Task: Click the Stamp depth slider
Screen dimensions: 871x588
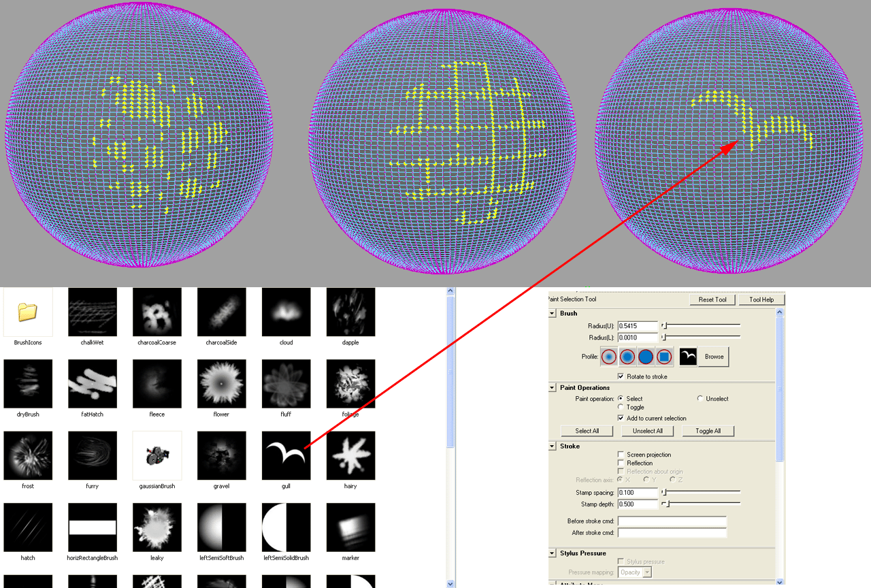Action: pos(701,504)
